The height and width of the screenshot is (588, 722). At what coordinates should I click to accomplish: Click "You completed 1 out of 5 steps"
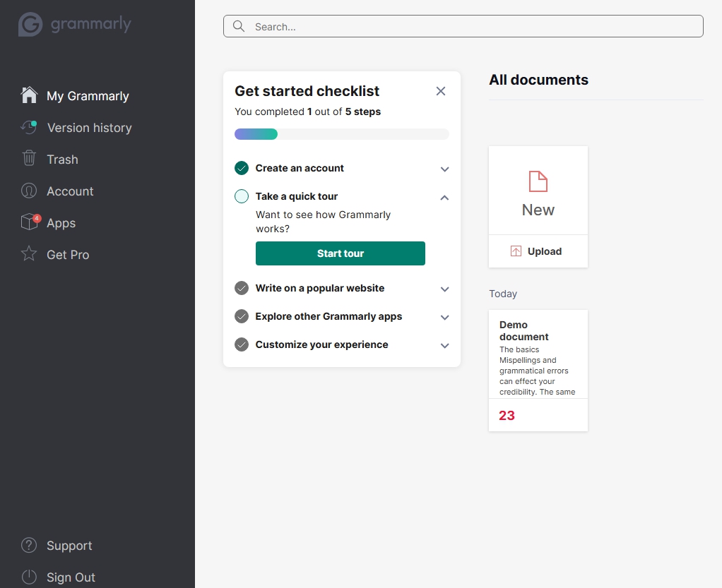307,112
